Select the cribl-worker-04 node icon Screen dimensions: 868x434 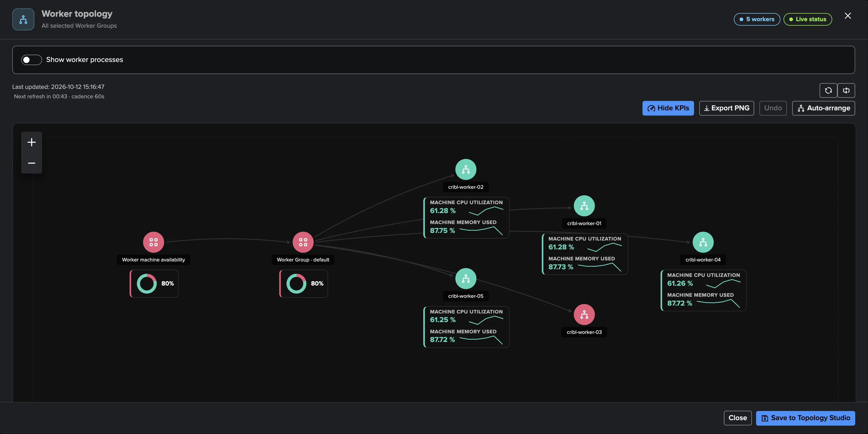(703, 242)
